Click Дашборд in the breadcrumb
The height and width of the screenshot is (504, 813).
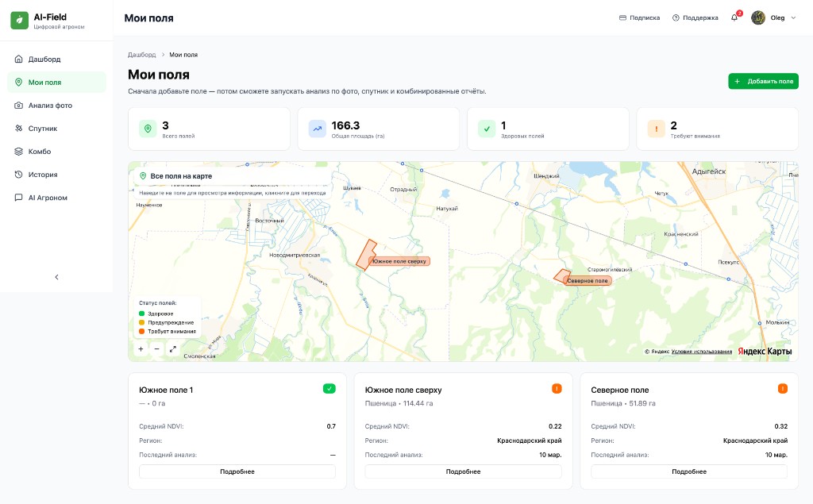[142, 55]
